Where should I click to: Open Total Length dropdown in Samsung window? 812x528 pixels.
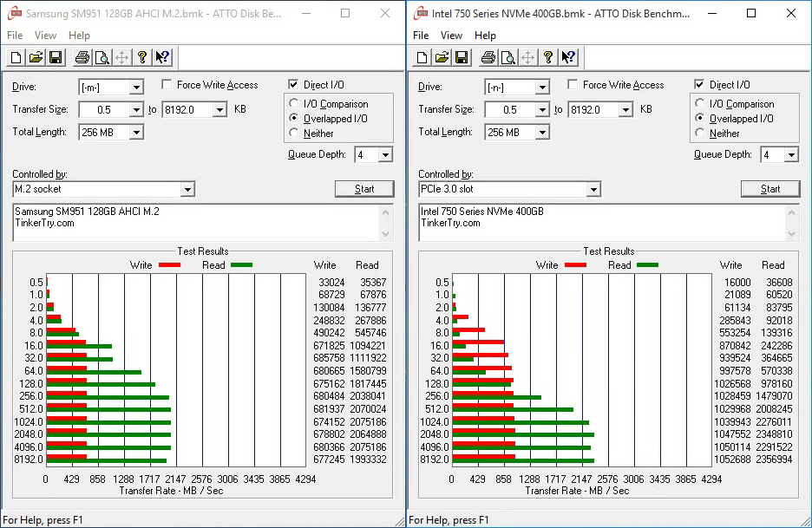click(136, 133)
